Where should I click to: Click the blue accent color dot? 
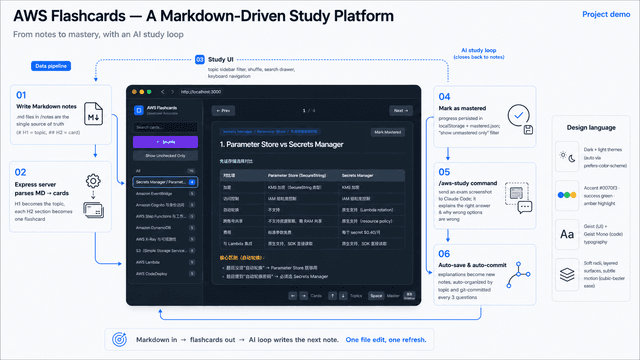point(561,195)
